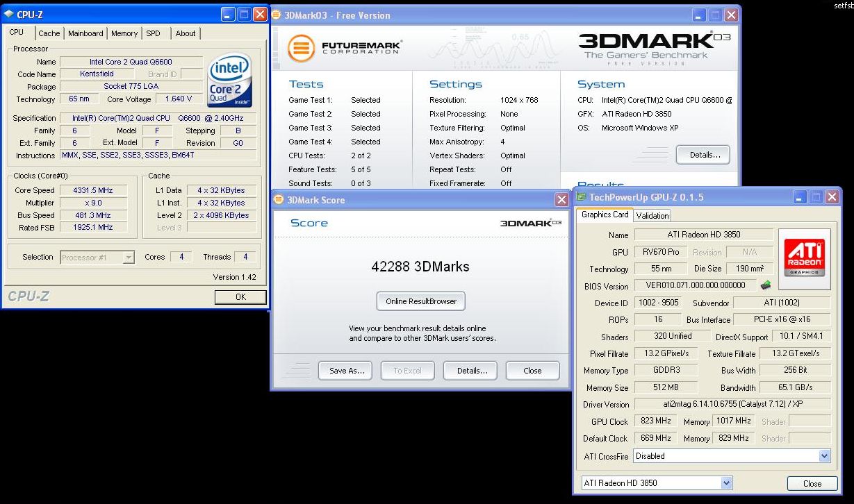The image size is (854, 504).
Task: Click the Multiplier value x 9.0
Action: 93,203
